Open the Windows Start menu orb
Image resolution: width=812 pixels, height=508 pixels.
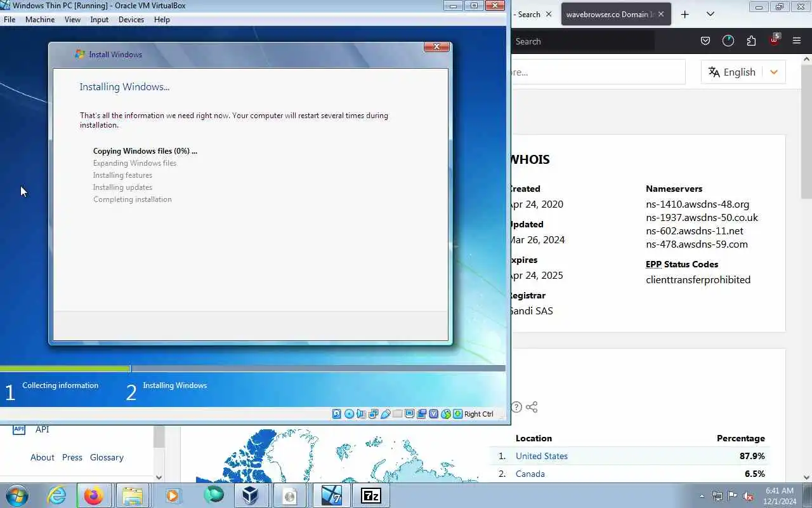pyautogui.click(x=16, y=495)
